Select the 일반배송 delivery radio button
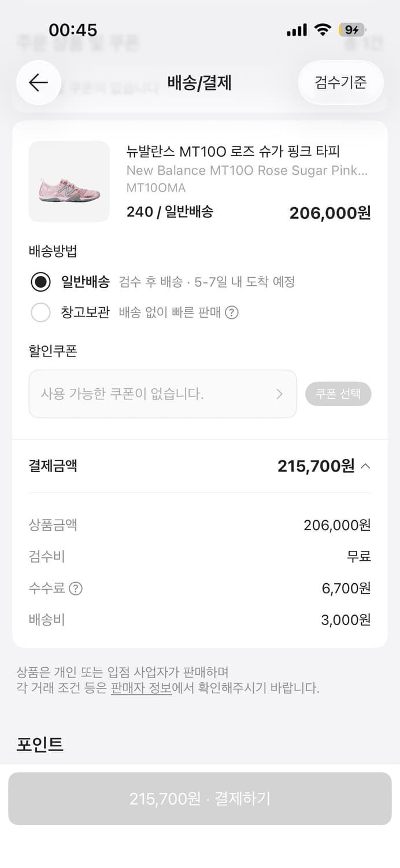This screenshot has height=868, width=400. coord(40,282)
